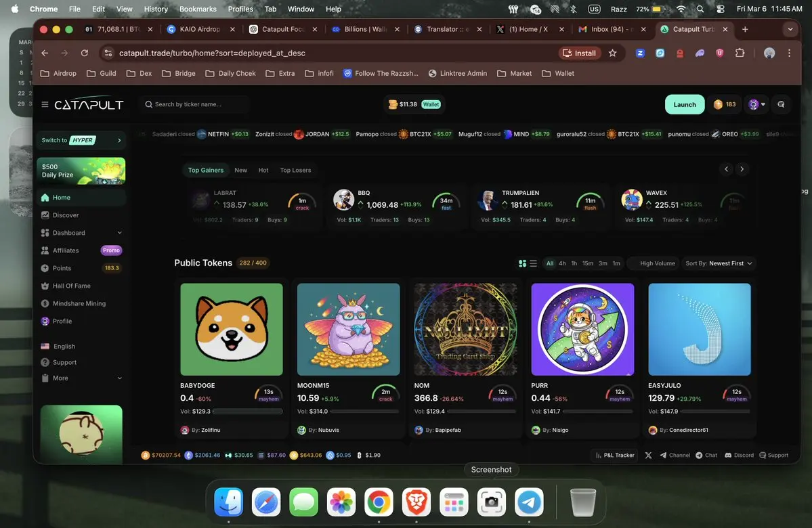Image resolution: width=812 pixels, height=528 pixels.
Task: Click BABYDOGE volume progress bar
Action: pyautogui.click(x=248, y=412)
